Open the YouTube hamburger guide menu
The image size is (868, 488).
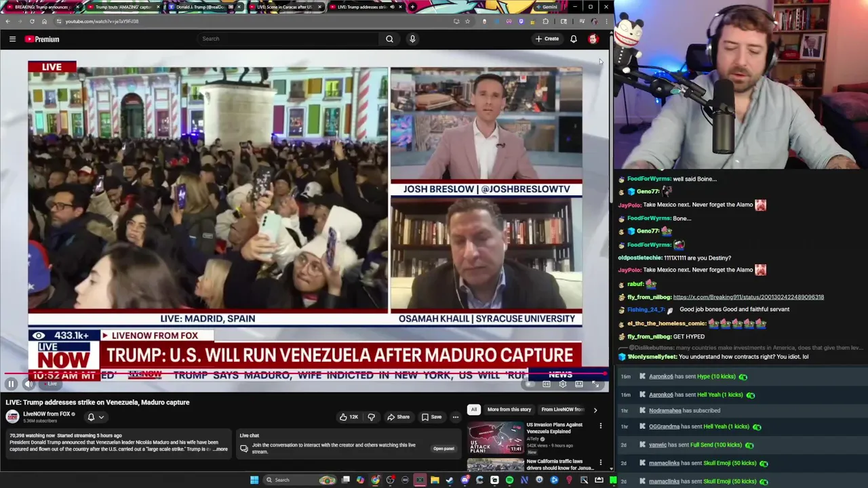pos(12,39)
